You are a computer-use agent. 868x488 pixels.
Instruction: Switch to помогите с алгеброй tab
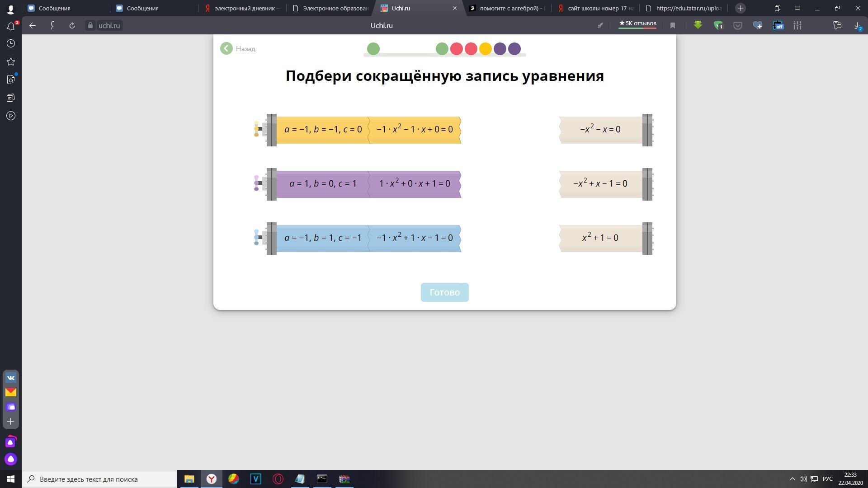(508, 8)
